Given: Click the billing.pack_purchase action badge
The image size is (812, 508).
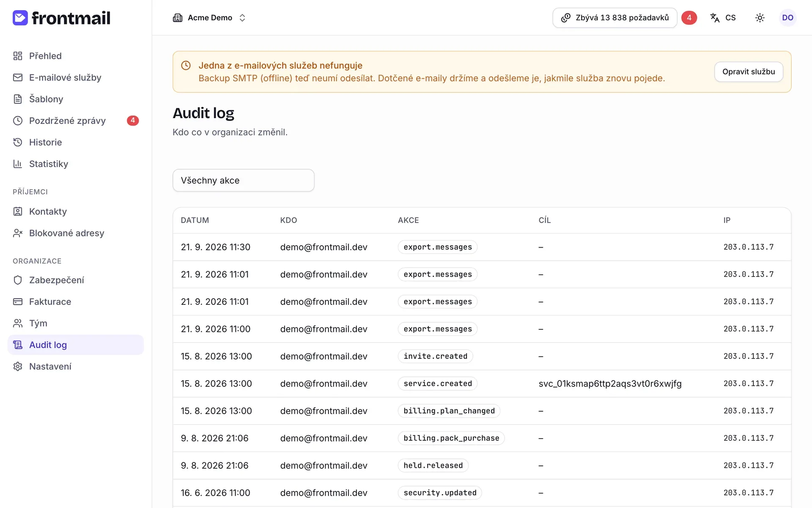Looking at the screenshot, I should tap(451, 438).
